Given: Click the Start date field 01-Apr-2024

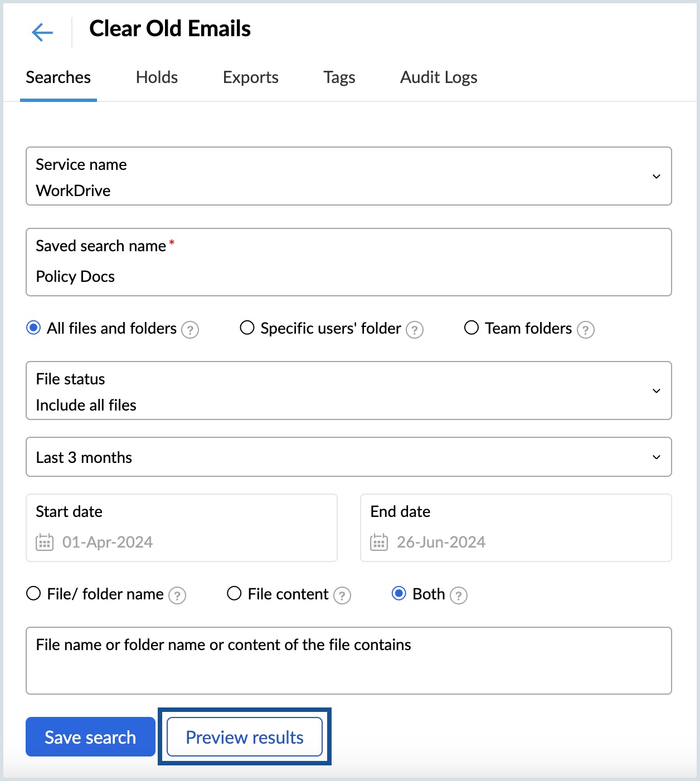Looking at the screenshot, I should coord(182,528).
